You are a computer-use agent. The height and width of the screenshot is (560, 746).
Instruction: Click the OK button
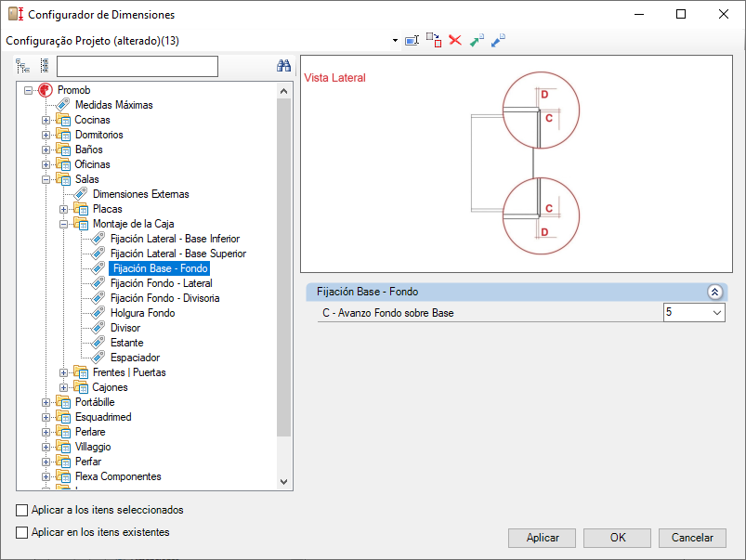(617, 538)
